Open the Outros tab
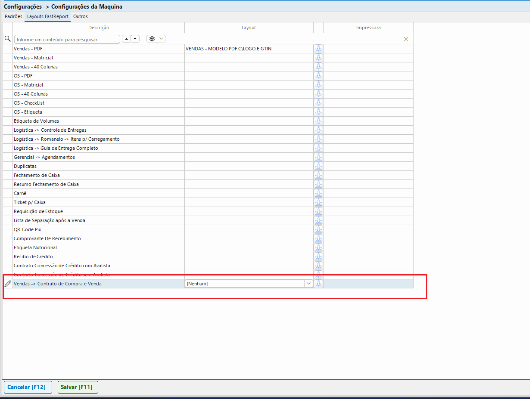Image resolution: width=532 pixels, height=399 pixels. click(81, 16)
